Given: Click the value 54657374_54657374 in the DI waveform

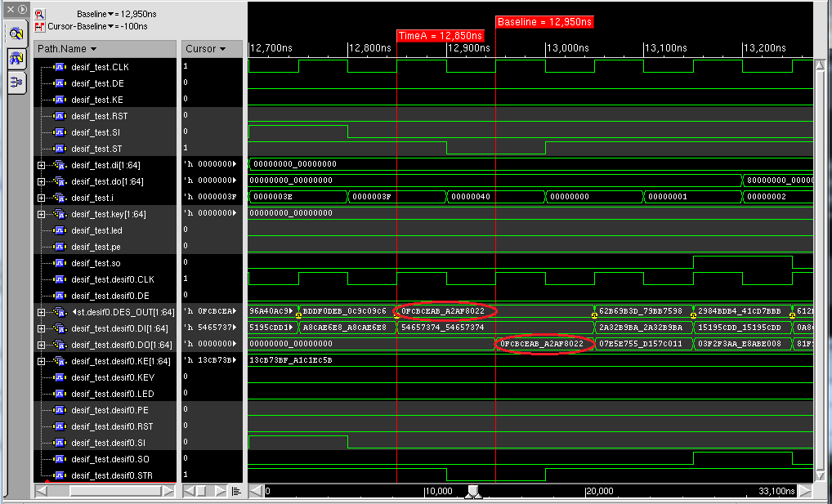Looking at the screenshot, I should pos(443,328).
